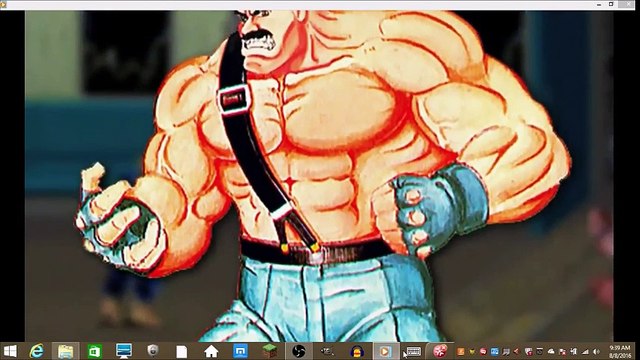The height and width of the screenshot is (360, 640).
Task: Launch Minecraft grass block icon
Action: coord(269,351)
